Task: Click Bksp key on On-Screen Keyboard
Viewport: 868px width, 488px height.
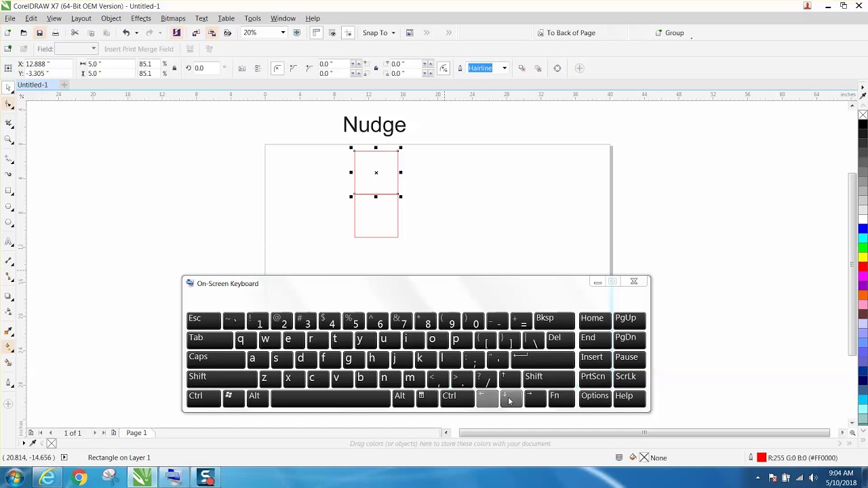Action: (554, 319)
